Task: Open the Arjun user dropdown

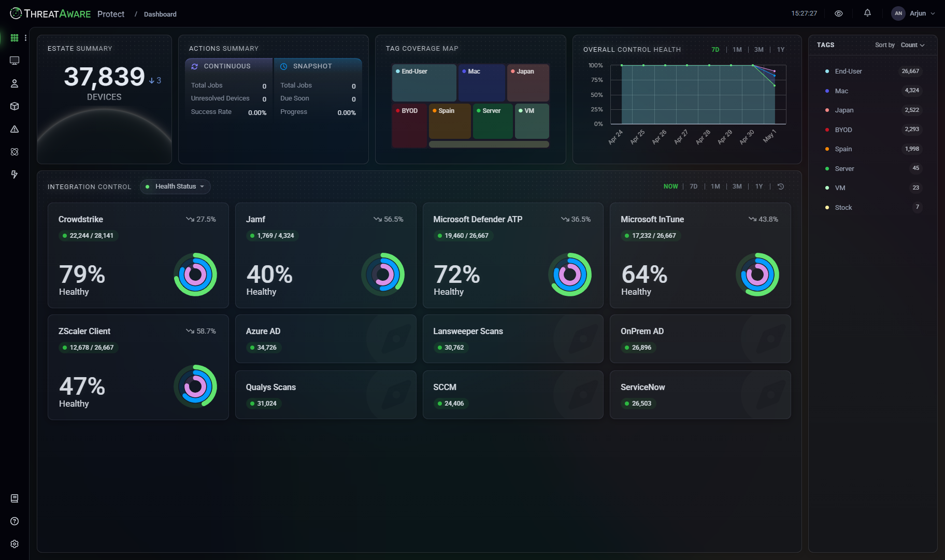Action: [914, 13]
